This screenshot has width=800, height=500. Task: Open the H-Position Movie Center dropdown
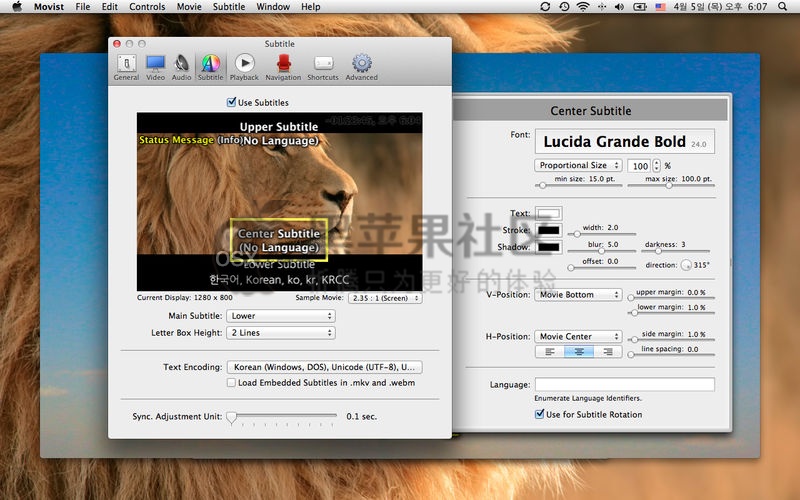[578, 336]
